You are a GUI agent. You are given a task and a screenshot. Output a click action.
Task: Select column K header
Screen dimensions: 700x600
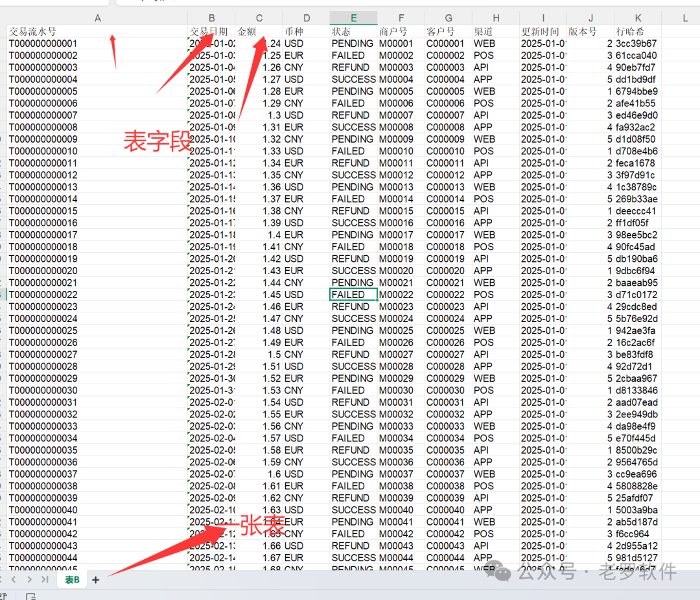(638, 18)
